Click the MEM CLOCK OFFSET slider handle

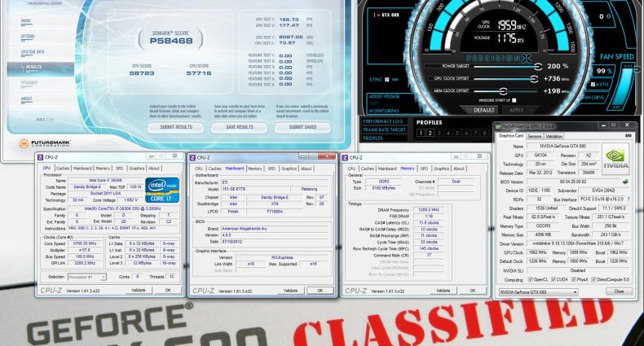pos(504,91)
